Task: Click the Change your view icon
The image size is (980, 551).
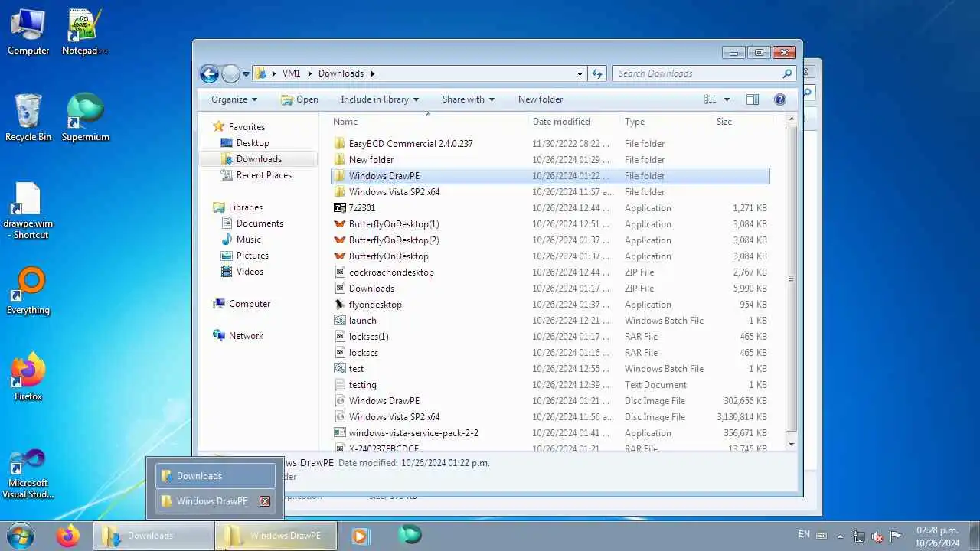Action: coord(710,99)
